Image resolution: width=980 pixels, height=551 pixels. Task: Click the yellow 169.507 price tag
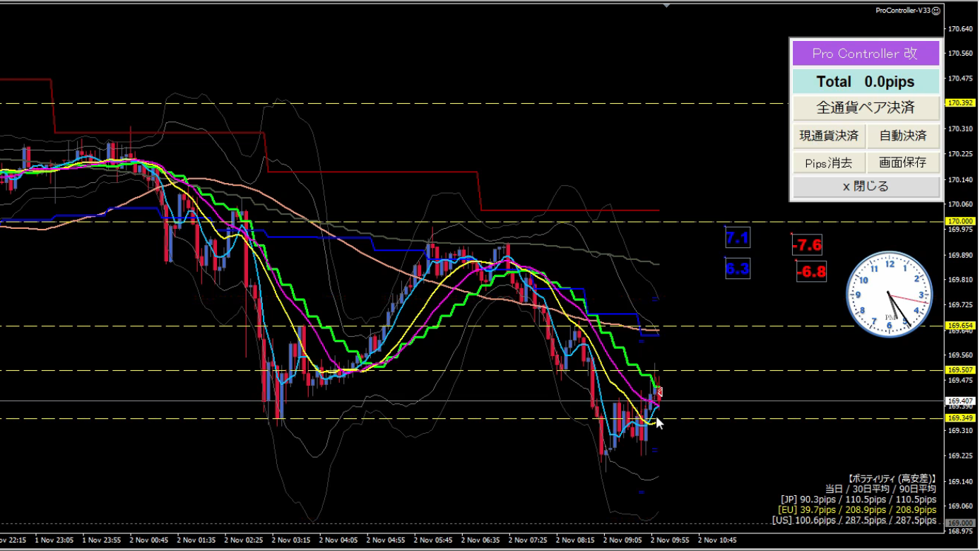tap(961, 370)
